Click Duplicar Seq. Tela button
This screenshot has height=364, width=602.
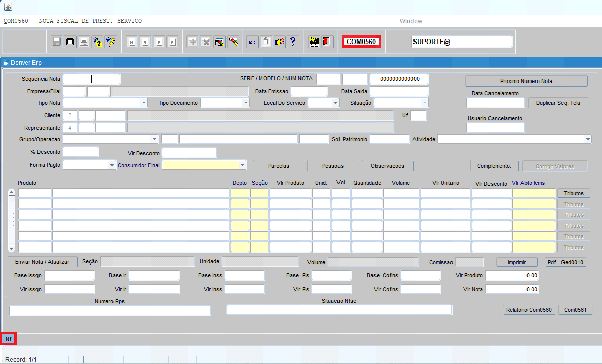coord(558,103)
